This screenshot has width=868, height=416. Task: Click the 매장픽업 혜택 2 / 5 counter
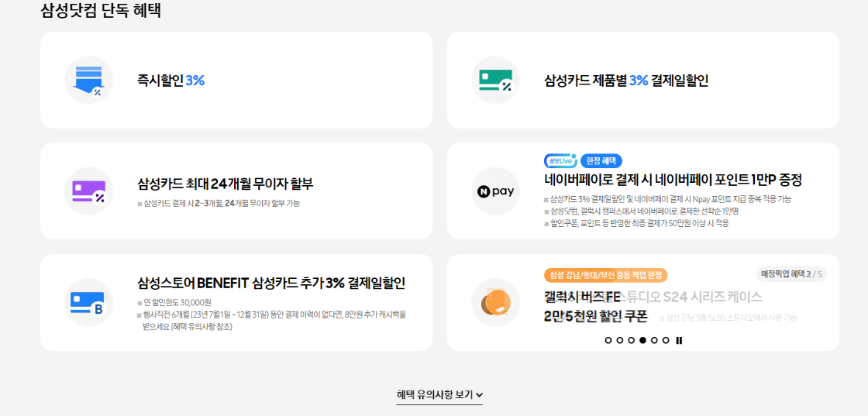coord(791,274)
